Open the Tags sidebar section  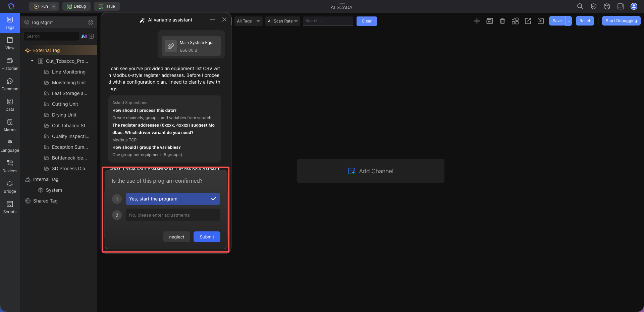point(10,23)
